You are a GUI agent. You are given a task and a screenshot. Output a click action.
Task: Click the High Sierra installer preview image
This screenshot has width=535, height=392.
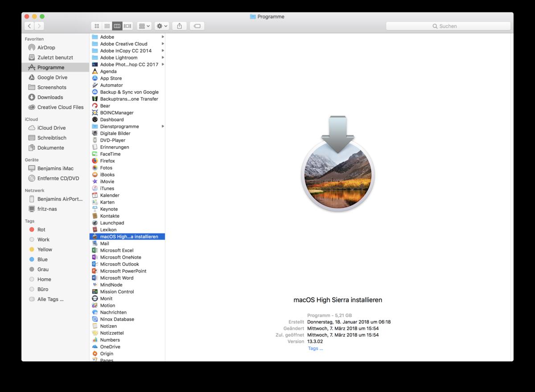(337, 164)
